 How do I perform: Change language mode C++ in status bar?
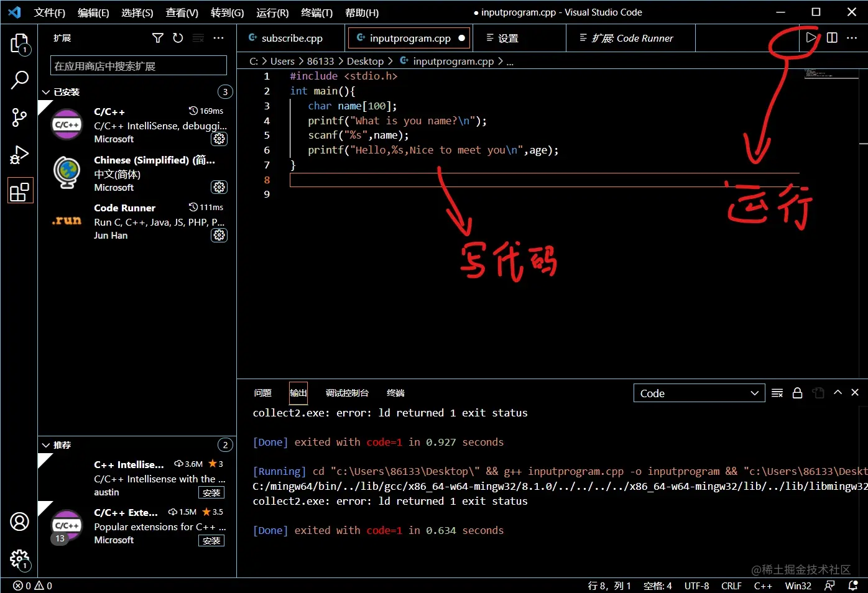pos(763,586)
